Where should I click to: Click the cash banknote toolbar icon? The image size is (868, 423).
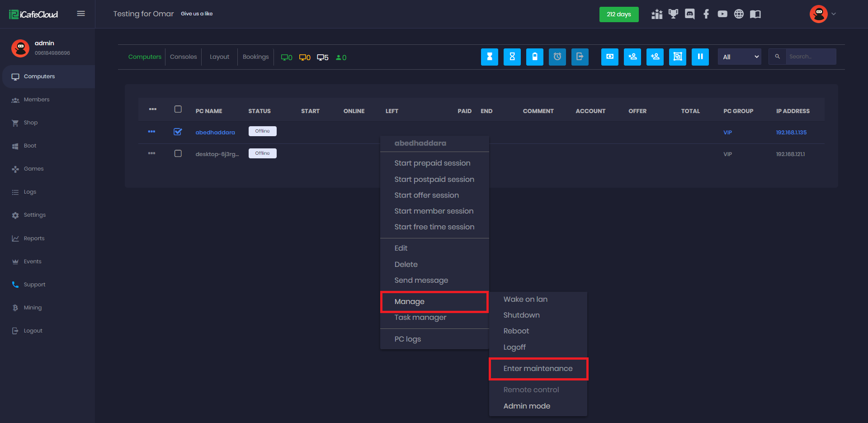tap(609, 57)
